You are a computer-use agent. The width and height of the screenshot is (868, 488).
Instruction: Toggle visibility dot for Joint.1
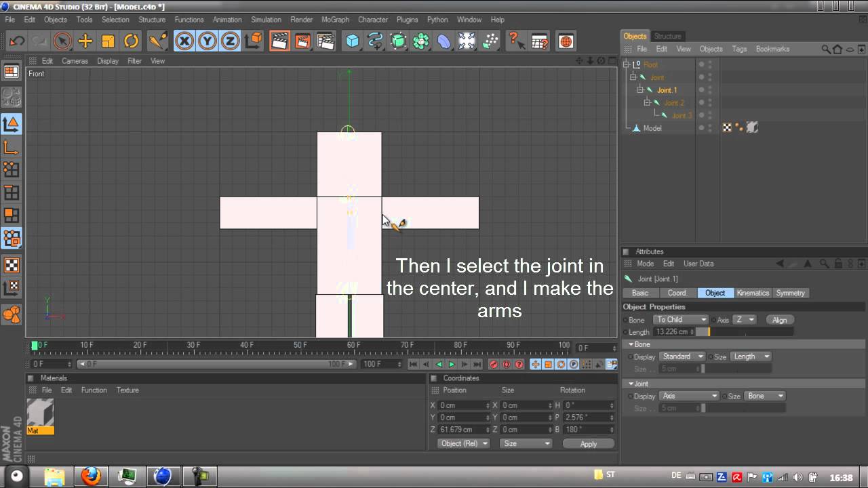click(702, 88)
